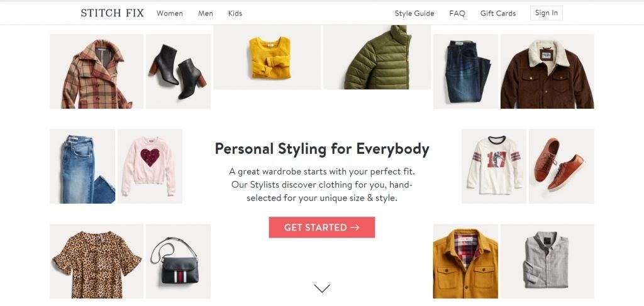Viewport: 644px width, 306px height.
Task: Click the Sign In button
Action: 547,13
